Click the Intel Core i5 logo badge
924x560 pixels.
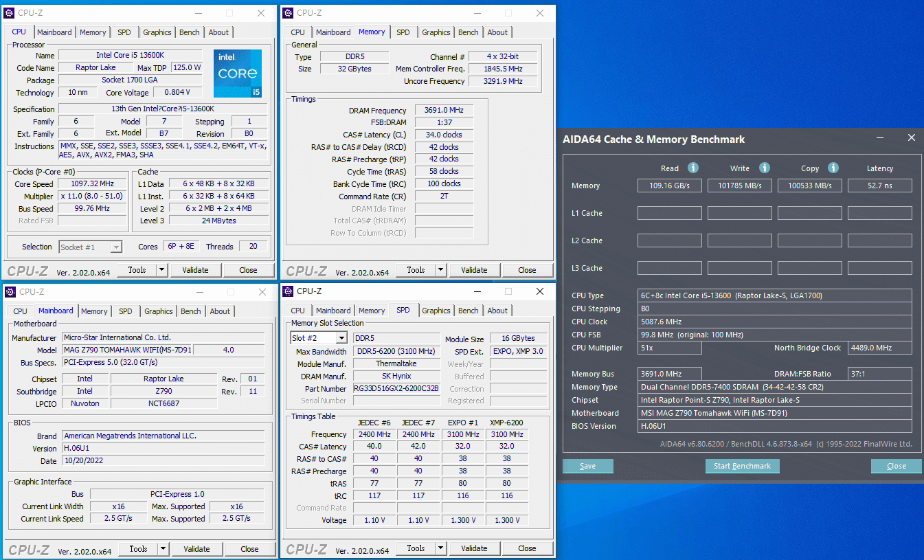coord(238,73)
